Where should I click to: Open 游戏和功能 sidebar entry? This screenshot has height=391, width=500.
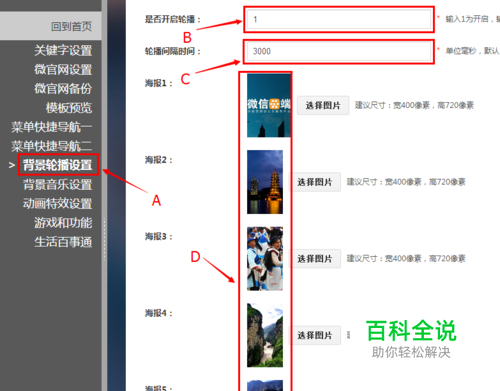coord(63,223)
